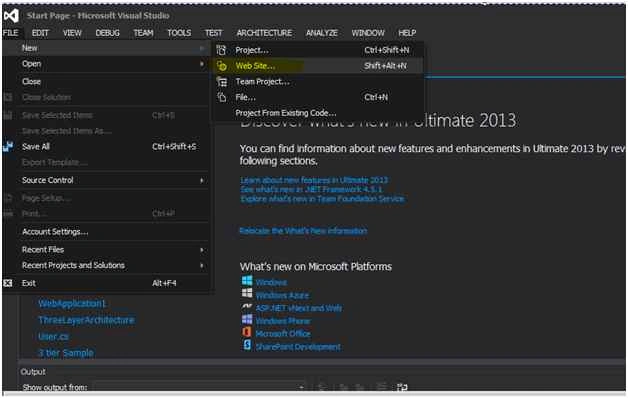This screenshot has height=398, width=628.
Task: Open the ANALYZE menu
Action: (x=322, y=33)
